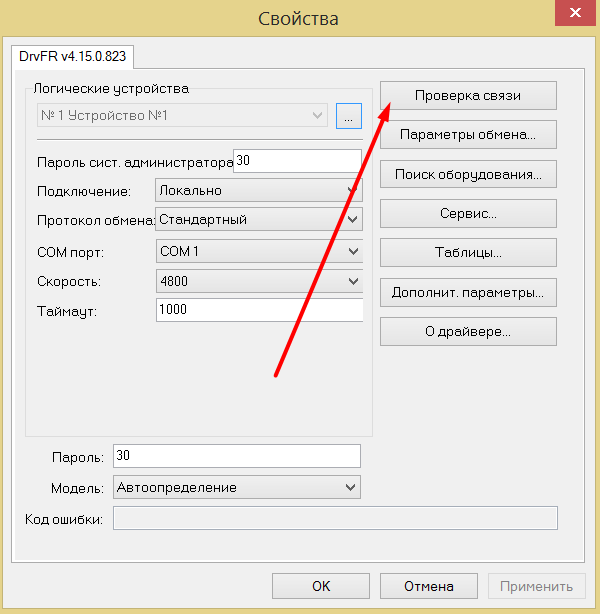Open Таблицы window

pos(468,253)
